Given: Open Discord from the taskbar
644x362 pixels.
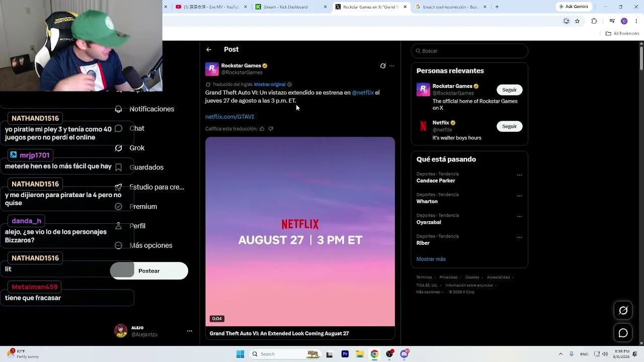Looking at the screenshot, I should (x=405, y=354).
